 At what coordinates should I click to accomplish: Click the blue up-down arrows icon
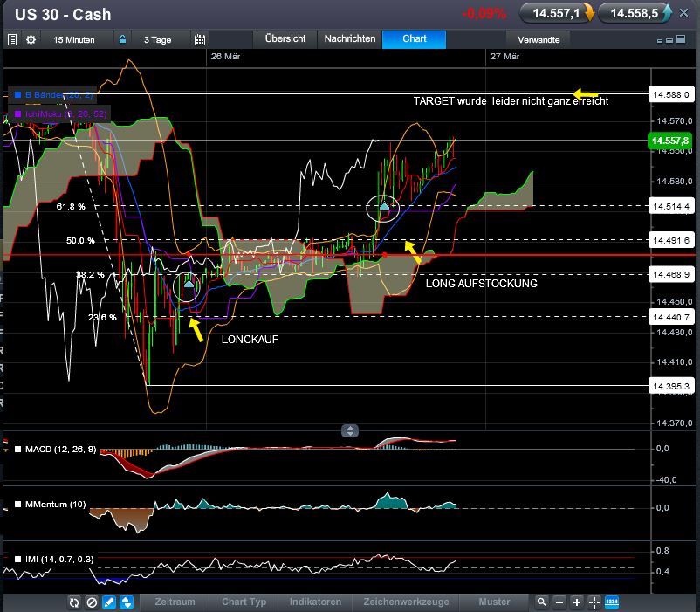click(x=127, y=602)
